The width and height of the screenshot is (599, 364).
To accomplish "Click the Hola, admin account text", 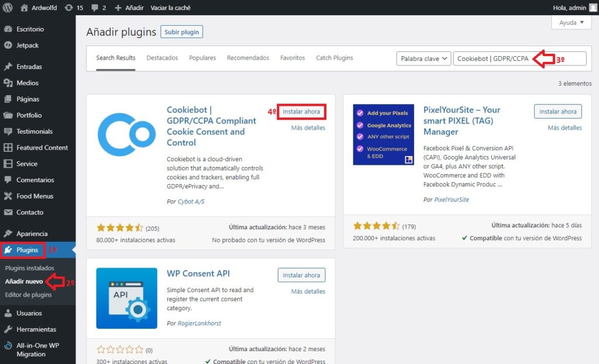I will [x=569, y=8].
